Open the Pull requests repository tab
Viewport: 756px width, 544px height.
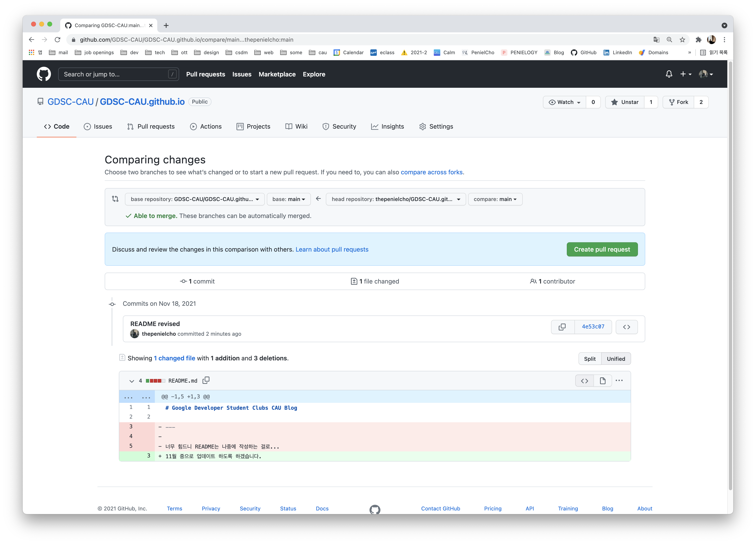[x=151, y=126]
